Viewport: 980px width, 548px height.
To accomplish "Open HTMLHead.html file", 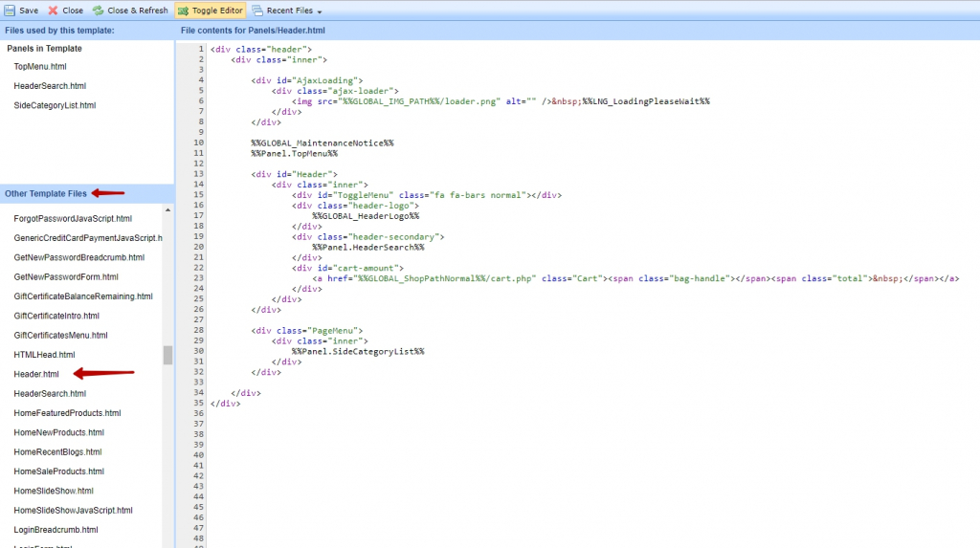I will coord(44,354).
